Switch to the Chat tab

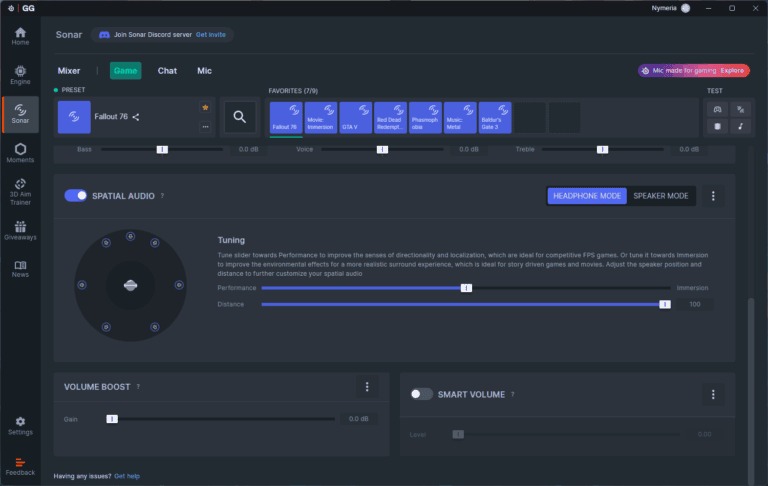click(x=167, y=71)
